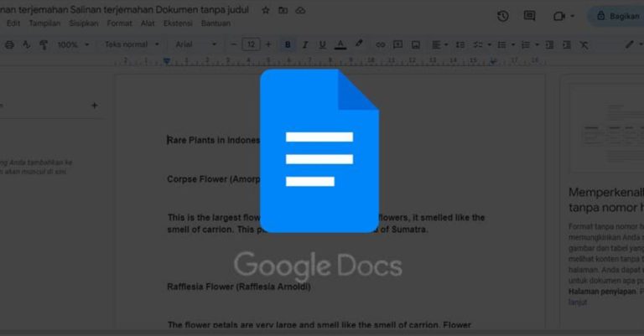Viewport: 644px width, 336px height.
Task: Open the Teks normal style dropdown
Action: (132, 44)
